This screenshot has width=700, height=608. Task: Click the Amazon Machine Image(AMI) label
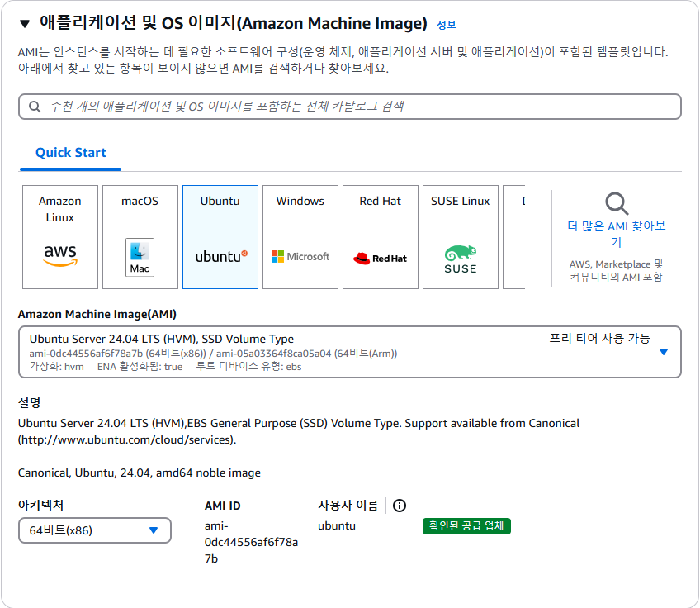97,314
